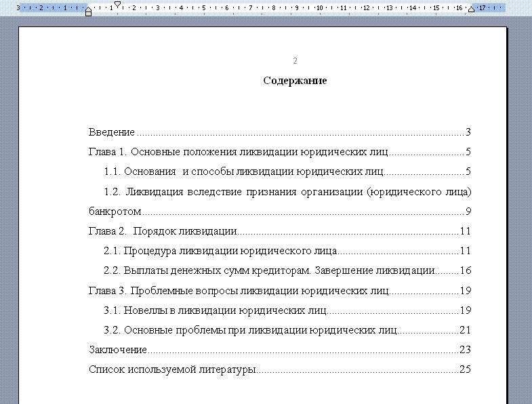Click the 'Содержание' heading
The image size is (532, 404).
coord(295,81)
